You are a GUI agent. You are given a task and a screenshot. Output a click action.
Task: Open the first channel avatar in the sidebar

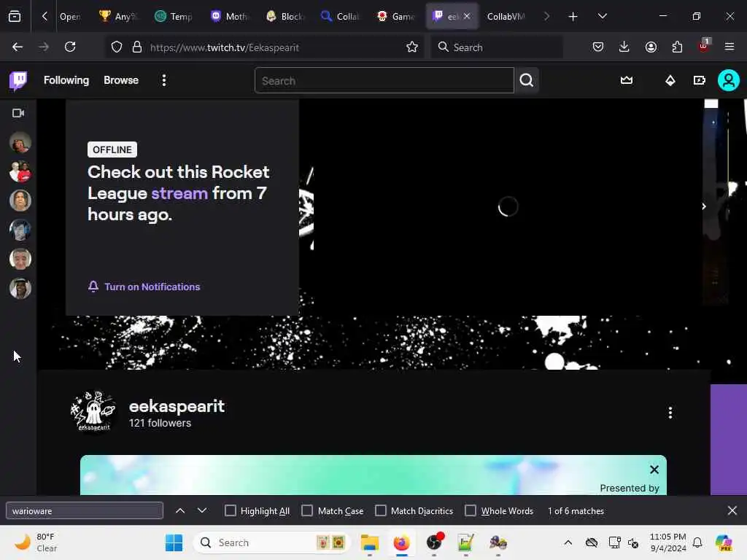click(20, 142)
